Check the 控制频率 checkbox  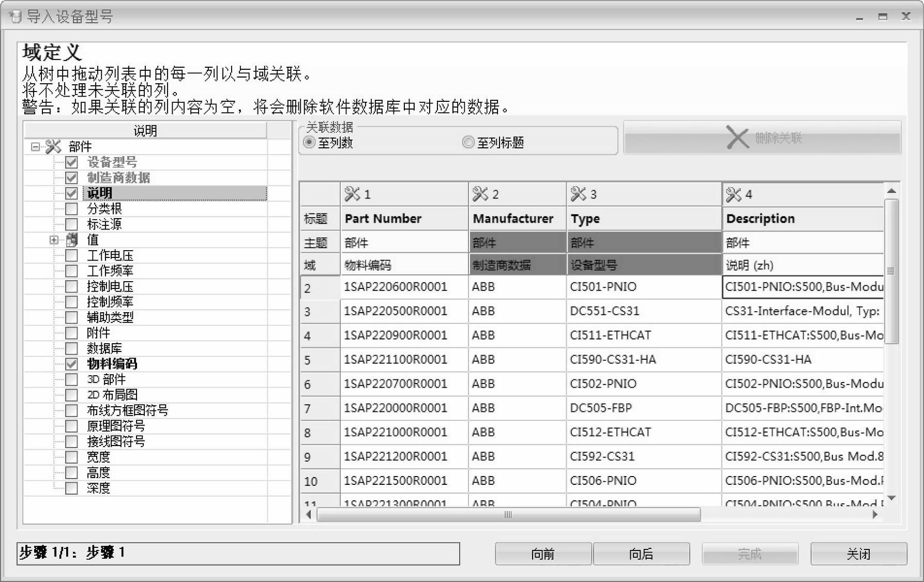pos(71,302)
